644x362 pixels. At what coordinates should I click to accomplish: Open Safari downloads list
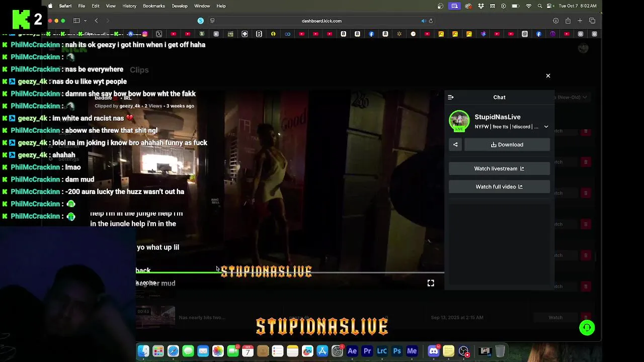click(555, 21)
